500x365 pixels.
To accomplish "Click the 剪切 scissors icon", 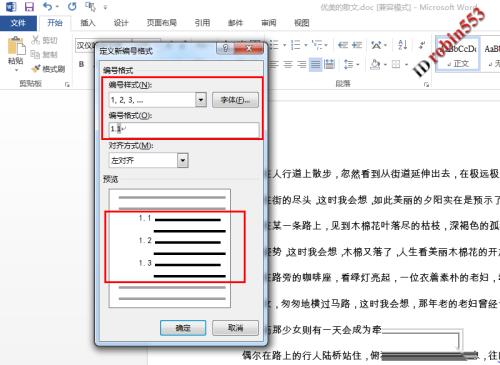I will pos(36,40).
